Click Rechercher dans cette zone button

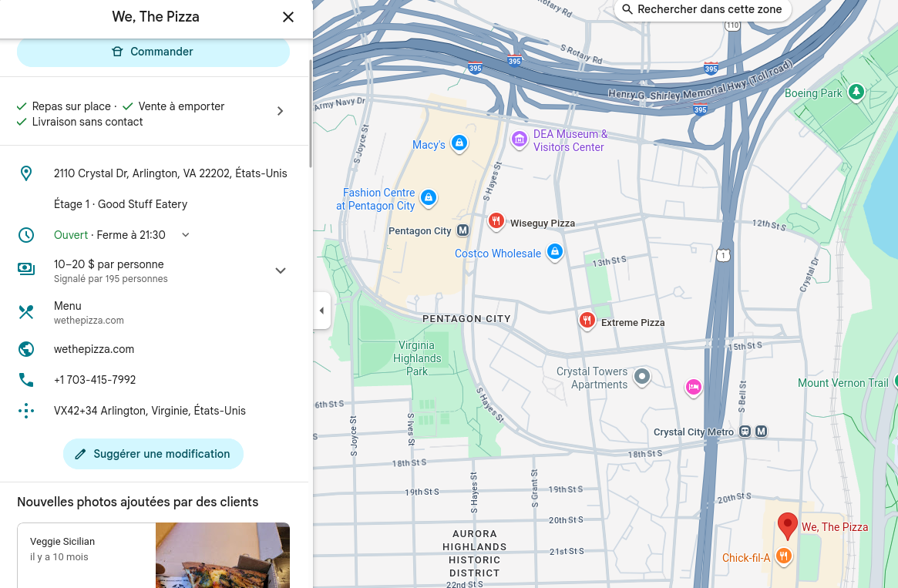[x=702, y=10]
